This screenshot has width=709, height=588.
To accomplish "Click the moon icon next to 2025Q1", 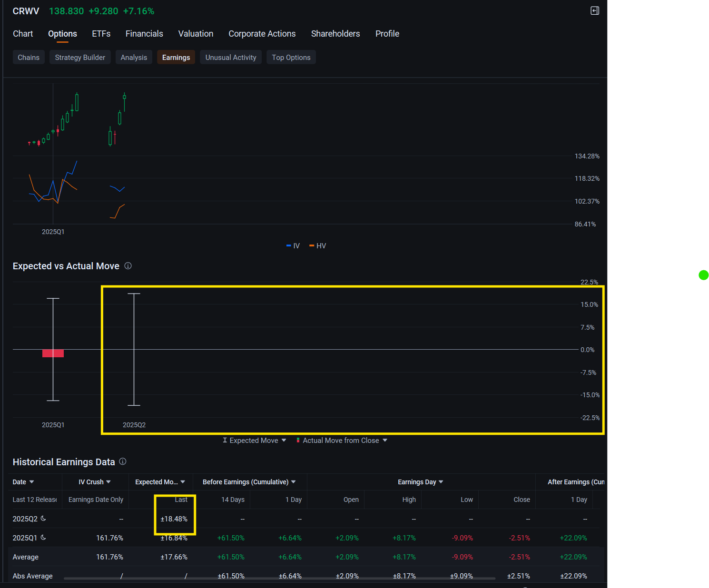I will point(43,537).
